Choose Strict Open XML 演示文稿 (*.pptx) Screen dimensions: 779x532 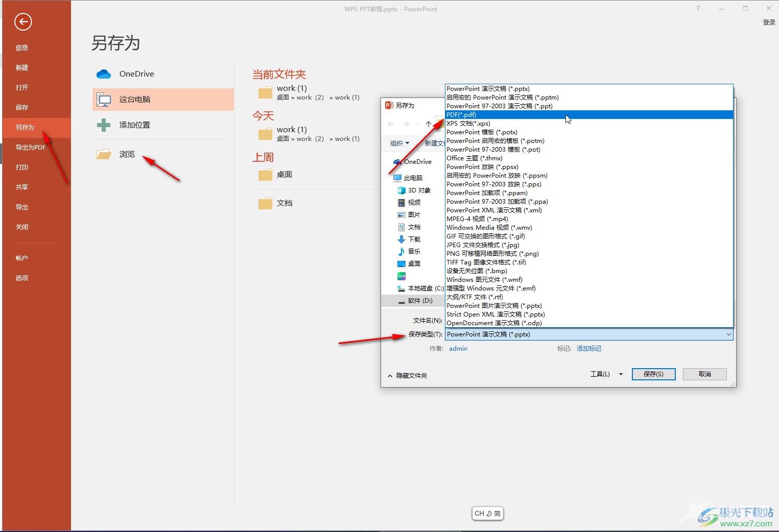[x=589, y=315]
